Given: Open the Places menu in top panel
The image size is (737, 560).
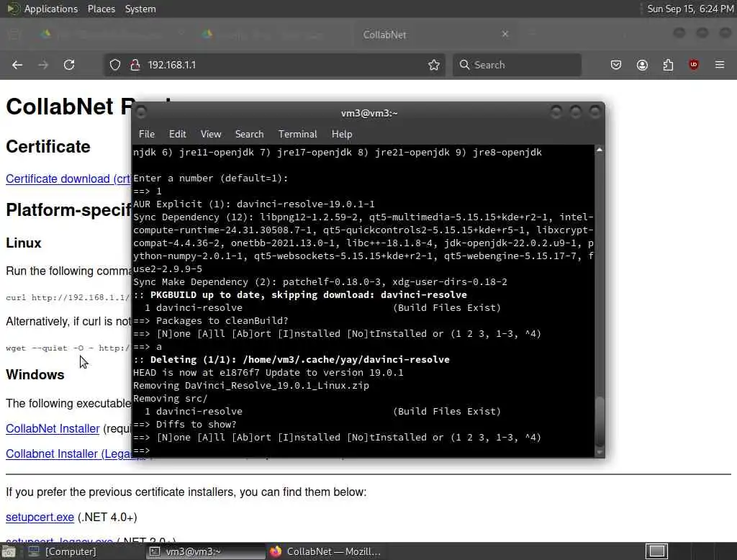Looking at the screenshot, I should click(101, 9).
